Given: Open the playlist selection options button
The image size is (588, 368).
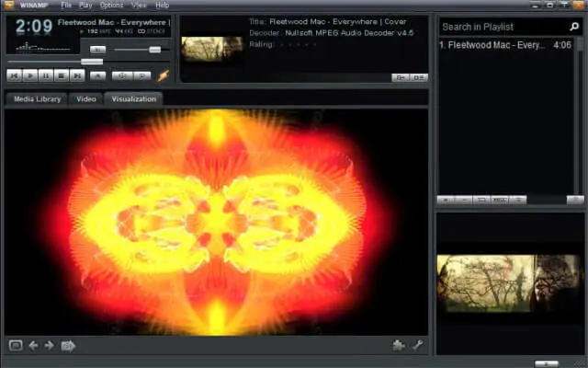Looking at the screenshot, I should [x=481, y=200].
